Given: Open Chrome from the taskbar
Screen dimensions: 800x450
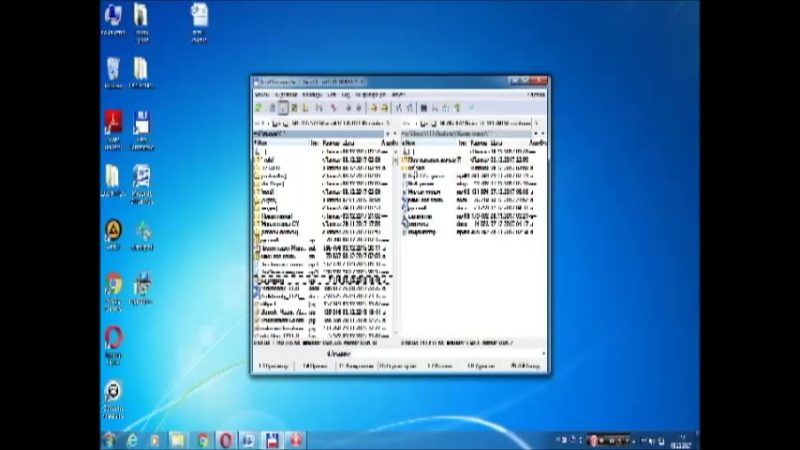Looking at the screenshot, I should tap(203, 440).
